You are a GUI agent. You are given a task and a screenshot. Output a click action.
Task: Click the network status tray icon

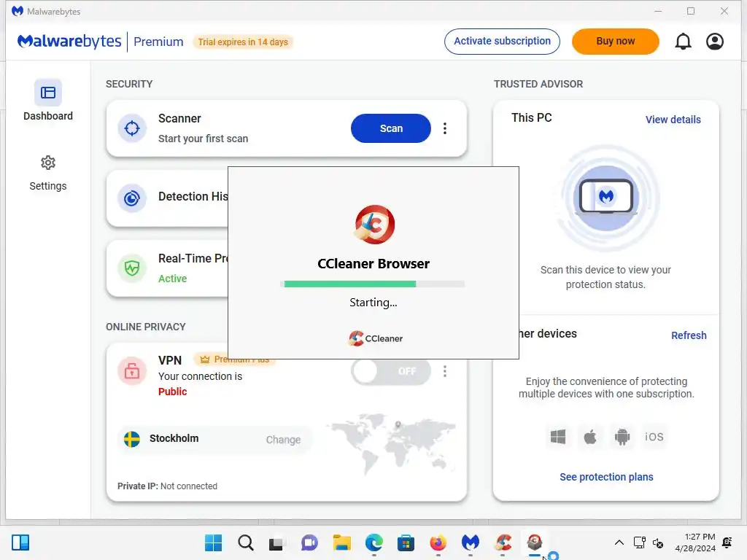tap(639, 542)
